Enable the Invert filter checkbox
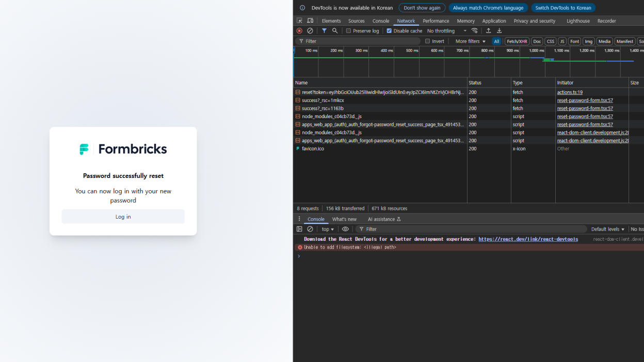 pos(427,41)
